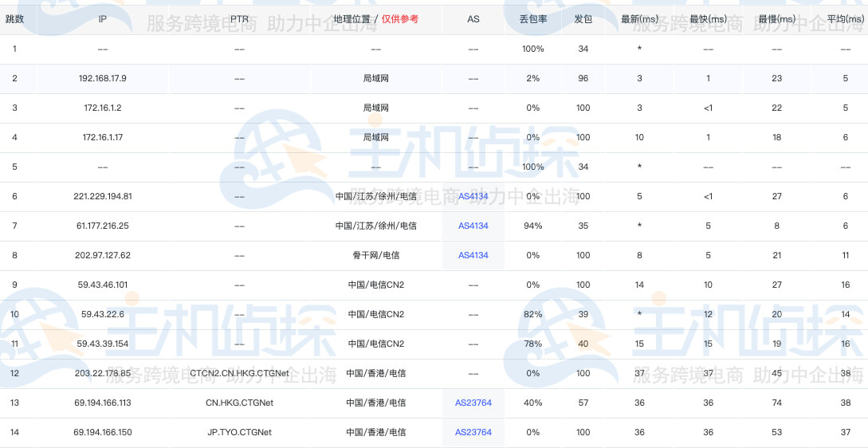The height and width of the screenshot is (448, 868).
Task: Open AS23764 link for IP 69.194.166.113
Action: (x=473, y=403)
